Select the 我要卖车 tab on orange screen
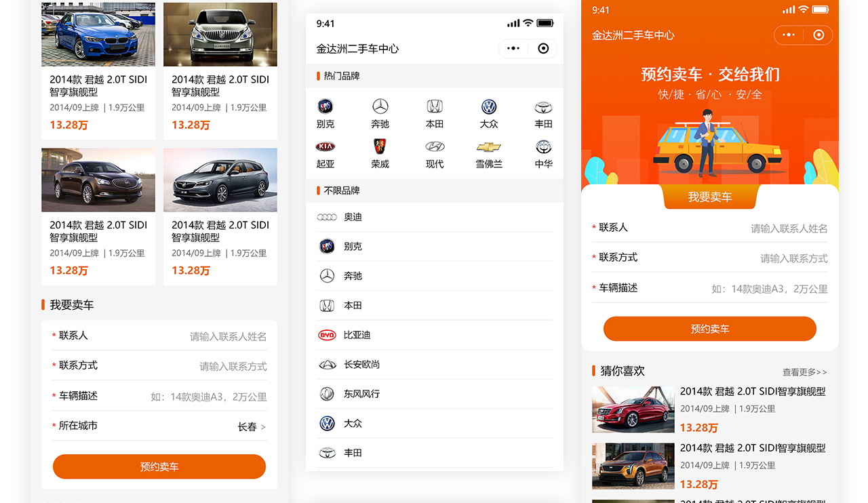 click(x=710, y=197)
